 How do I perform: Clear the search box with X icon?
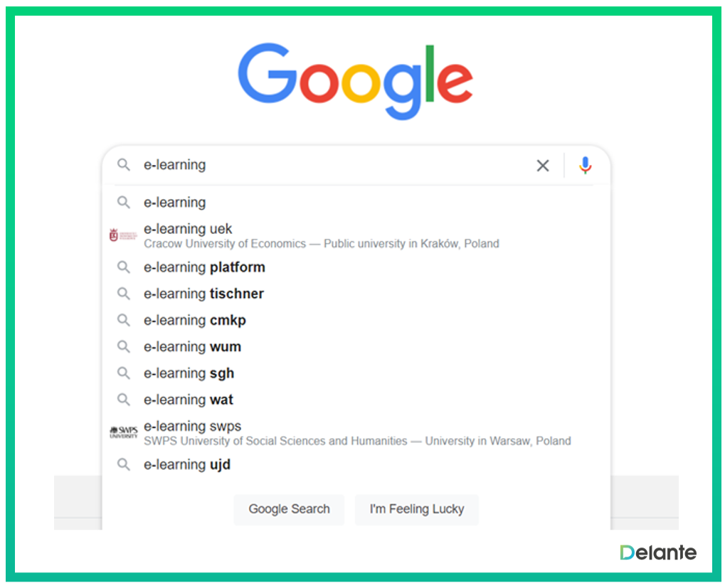click(543, 166)
